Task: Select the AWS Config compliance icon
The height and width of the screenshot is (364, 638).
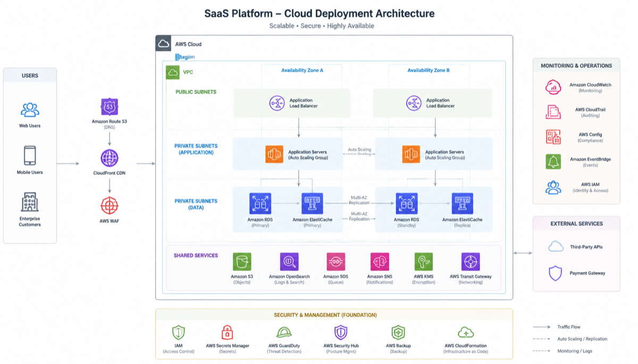Action: (x=553, y=137)
